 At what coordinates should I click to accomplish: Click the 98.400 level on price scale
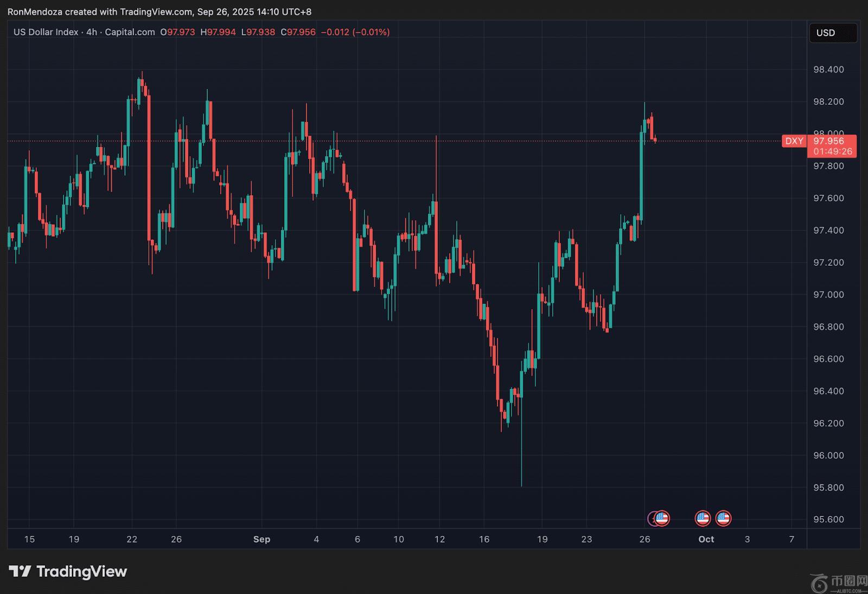coord(828,69)
